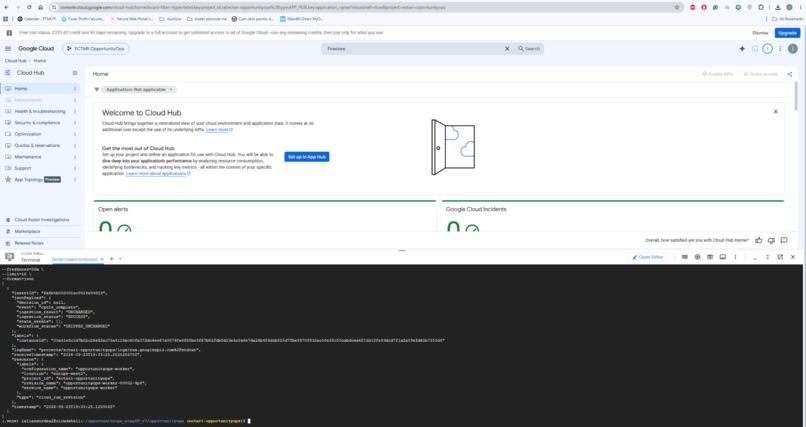Open Cloud Assist Investigations in the sidebar
The width and height of the screenshot is (806, 427).
click(40, 219)
